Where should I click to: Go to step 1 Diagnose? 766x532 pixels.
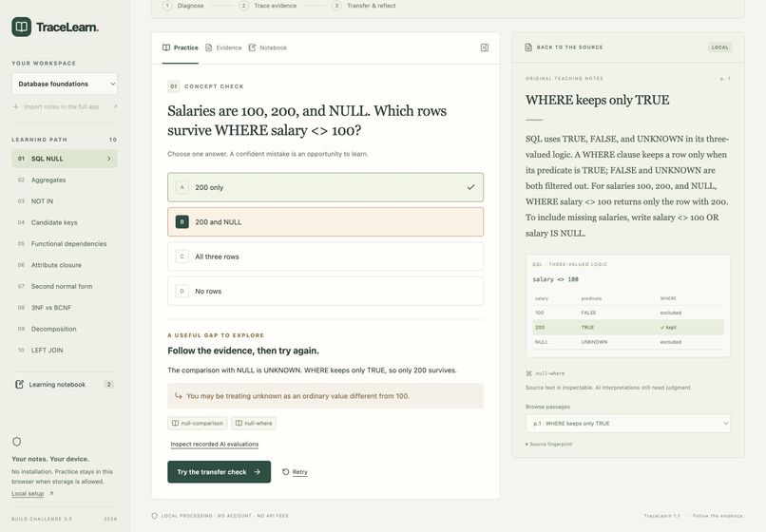[183, 6]
